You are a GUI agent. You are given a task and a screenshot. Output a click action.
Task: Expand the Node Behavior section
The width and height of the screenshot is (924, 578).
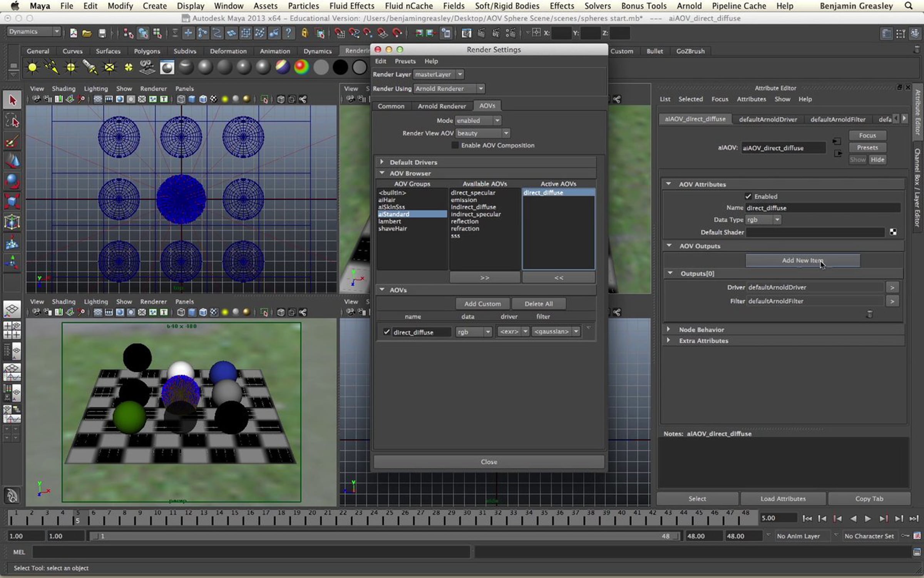(668, 329)
